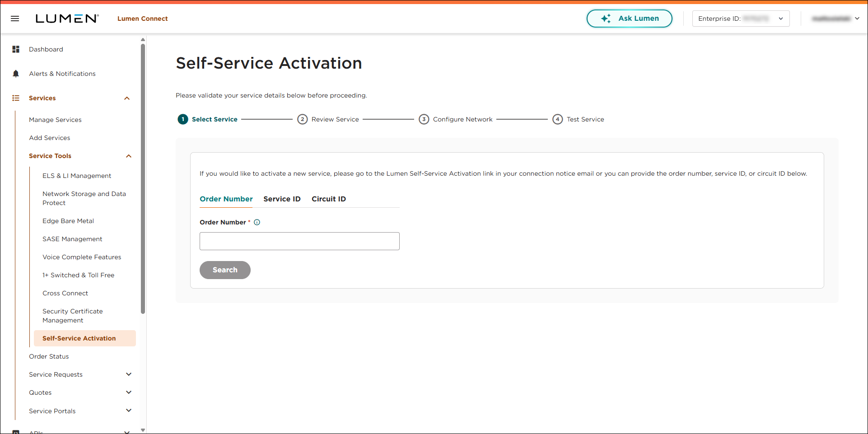Switch to the Circuit ID tab
Image resolution: width=868 pixels, height=434 pixels.
[x=329, y=199]
